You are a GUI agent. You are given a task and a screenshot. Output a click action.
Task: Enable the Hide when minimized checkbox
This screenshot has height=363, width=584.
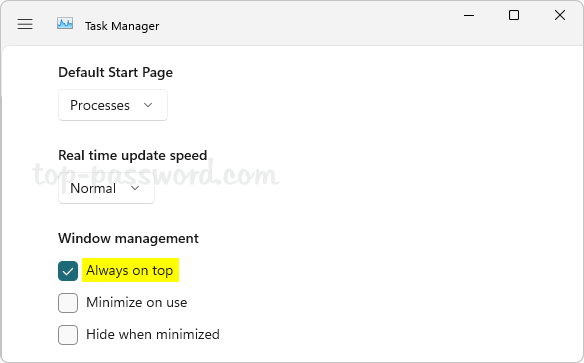tap(68, 335)
